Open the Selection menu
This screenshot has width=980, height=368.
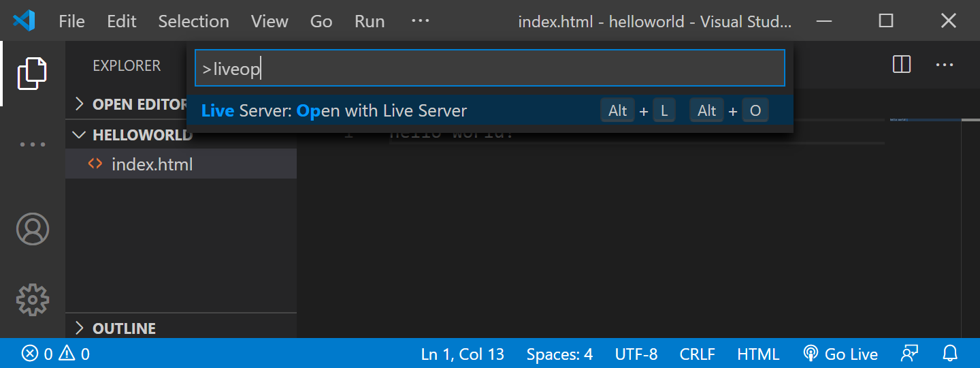pos(193,21)
